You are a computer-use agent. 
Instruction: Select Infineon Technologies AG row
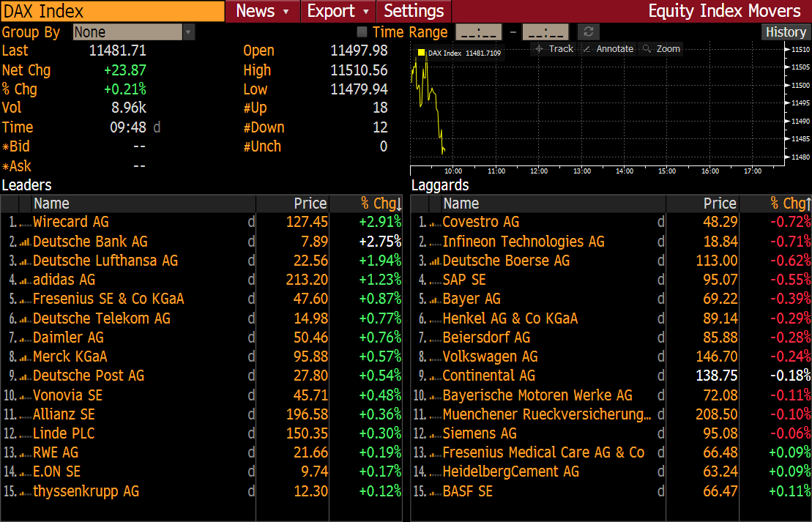[x=611, y=242]
